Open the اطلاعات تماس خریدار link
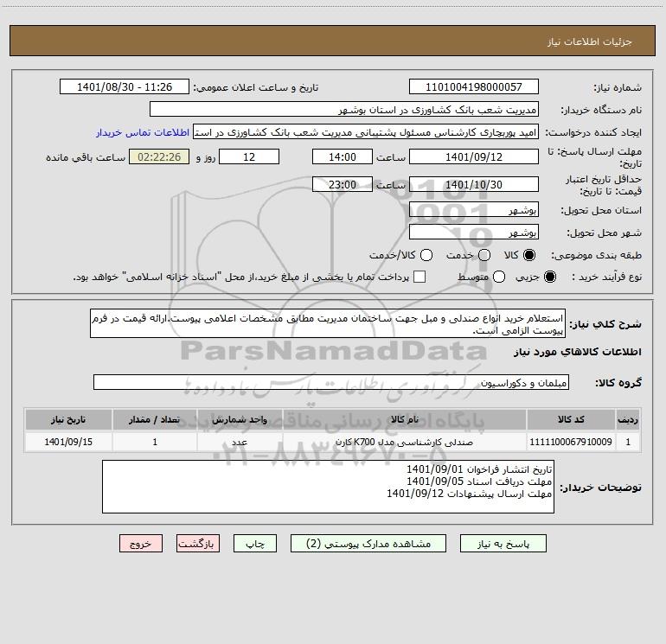Image resolution: width=666 pixels, height=644 pixels. pyautogui.click(x=143, y=132)
